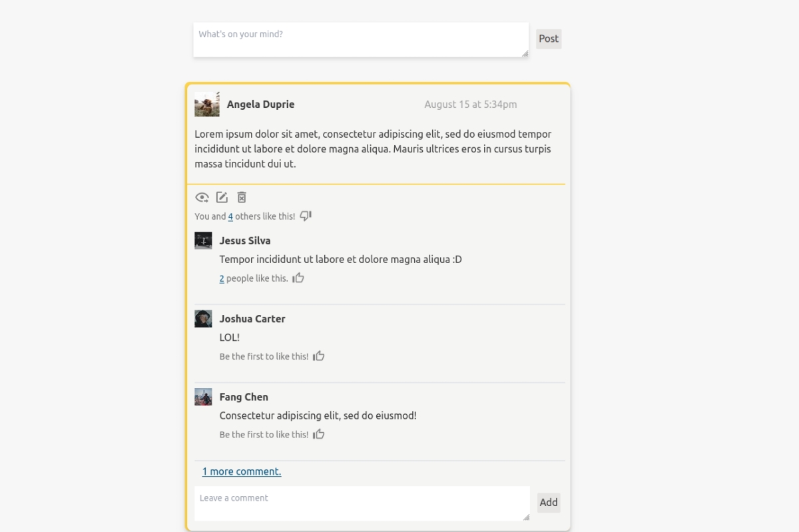Click the name Angela Duprie
Image resolution: width=799 pixels, height=532 pixels.
[x=260, y=105]
